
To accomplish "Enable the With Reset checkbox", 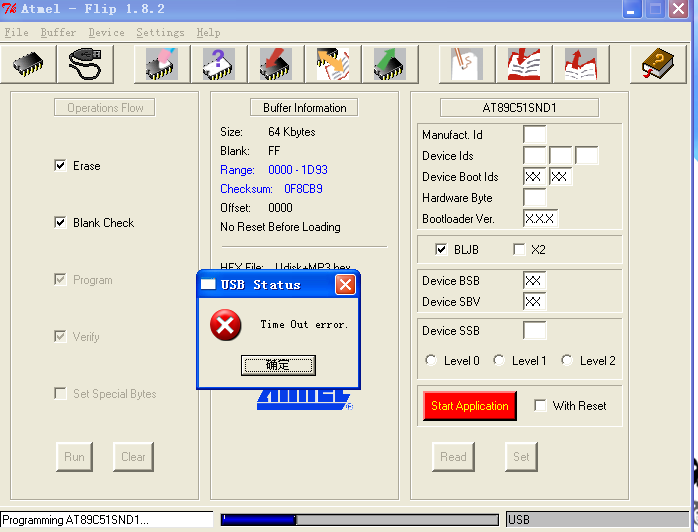I will tap(540, 406).
